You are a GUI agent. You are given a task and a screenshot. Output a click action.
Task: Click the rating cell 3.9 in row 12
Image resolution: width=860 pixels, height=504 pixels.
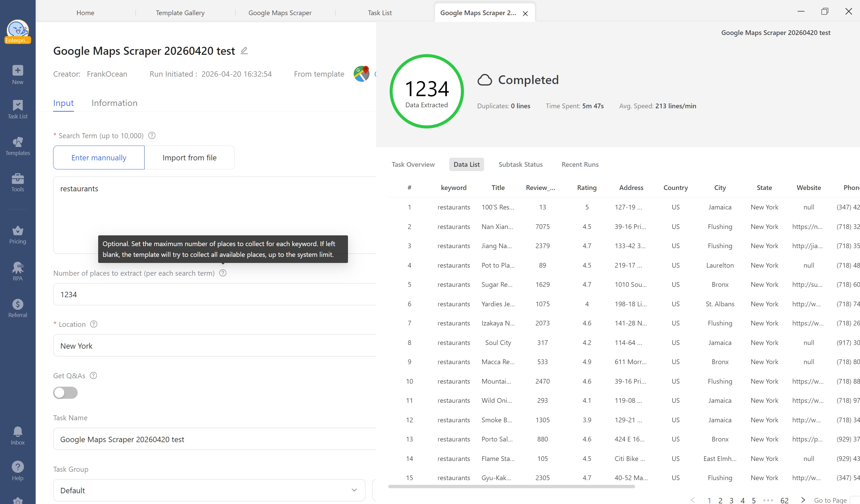(x=587, y=420)
